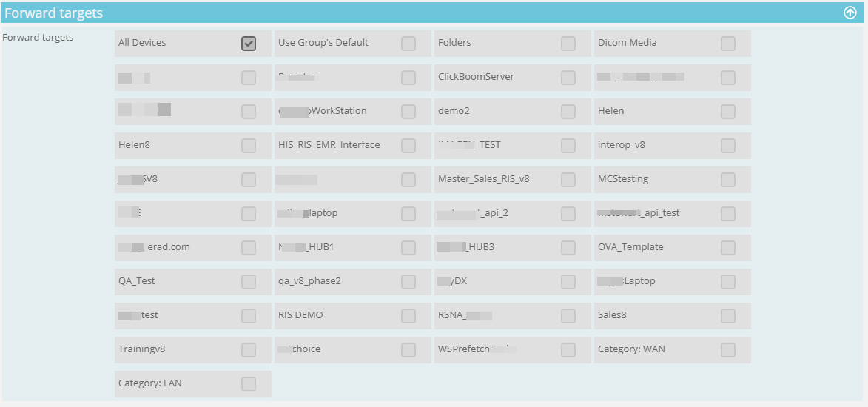Tick the OVA_Template checkbox
This screenshot has width=868, height=407.
pyautogui.click(x=728, y=248)
